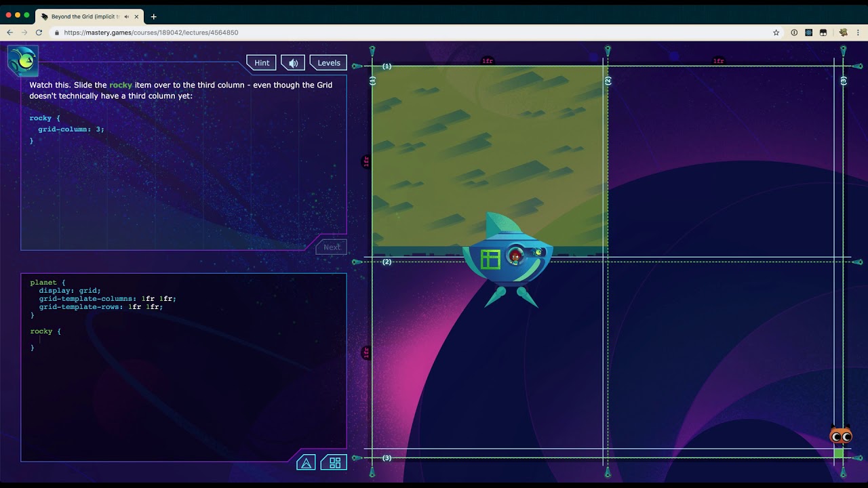Select the yellow rocky terrain grid item

coord(489,160)
